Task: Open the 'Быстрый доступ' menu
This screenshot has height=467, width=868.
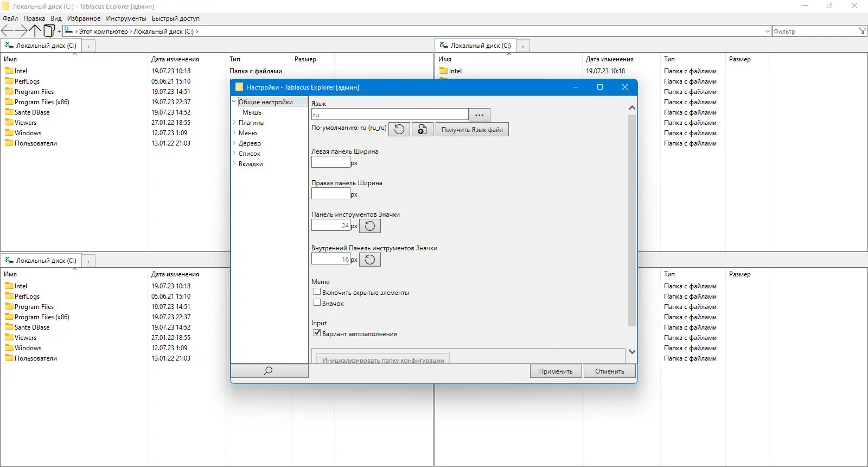Action: (176, 18)
